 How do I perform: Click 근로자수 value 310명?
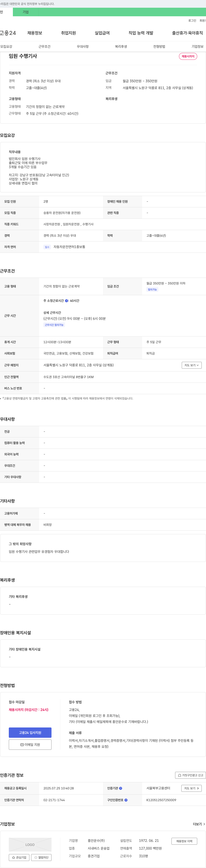click(x=144, y=856)
